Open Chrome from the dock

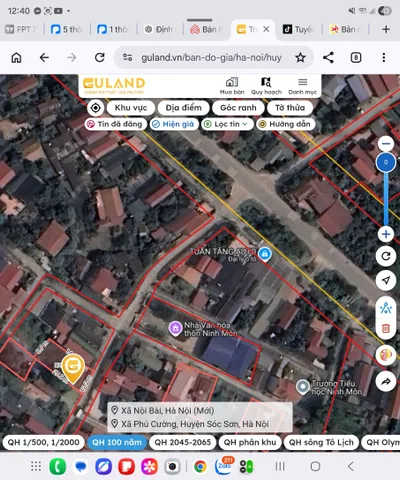coord(200,466)
